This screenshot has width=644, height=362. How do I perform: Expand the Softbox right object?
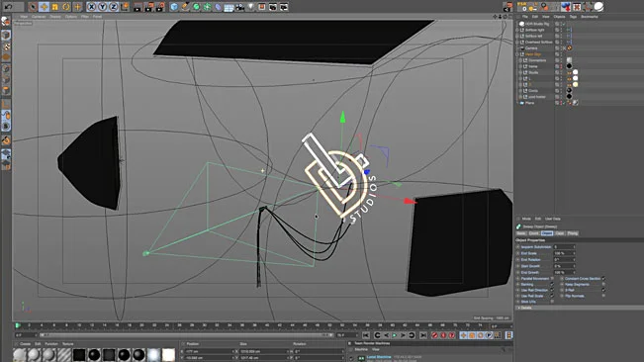tap(517, 30)
